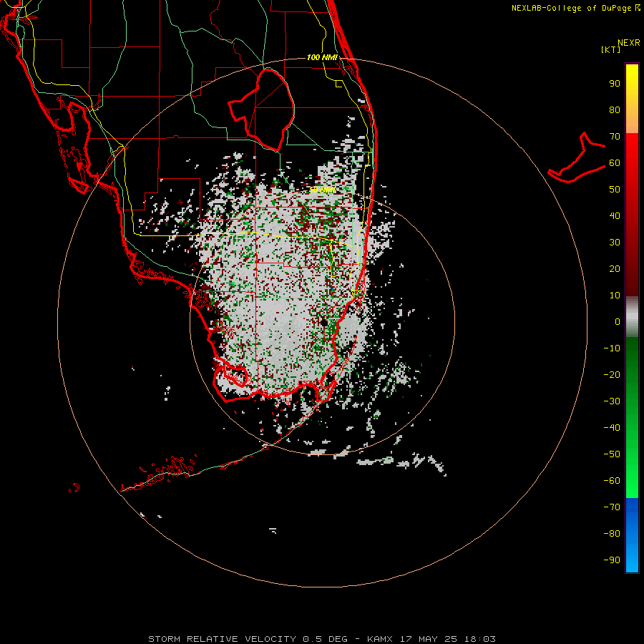Viewport: 644px width, 644px height.
Task: Click the '30' scale label
Action: pos(615,243)
